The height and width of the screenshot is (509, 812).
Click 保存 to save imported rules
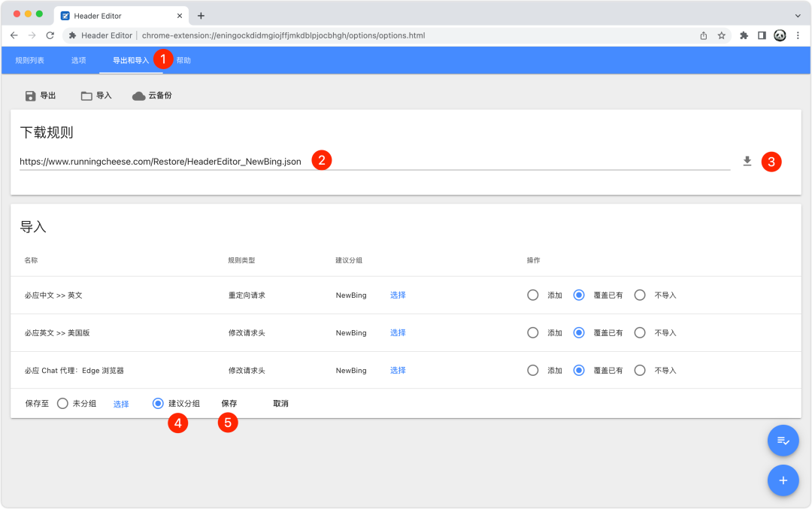(x=229, y=404)
